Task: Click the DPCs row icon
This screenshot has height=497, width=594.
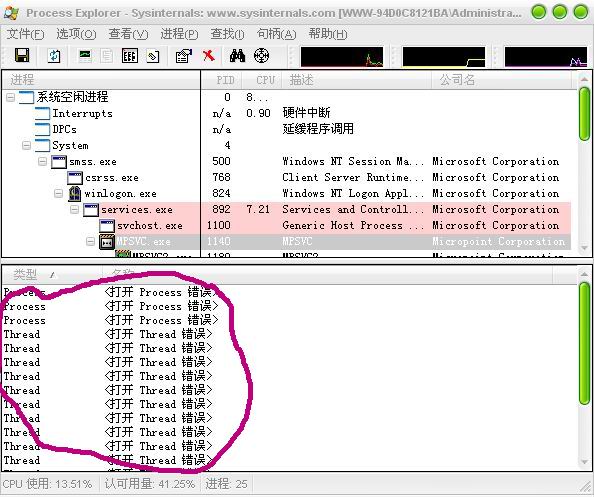Action: click(x=42, y=129)
